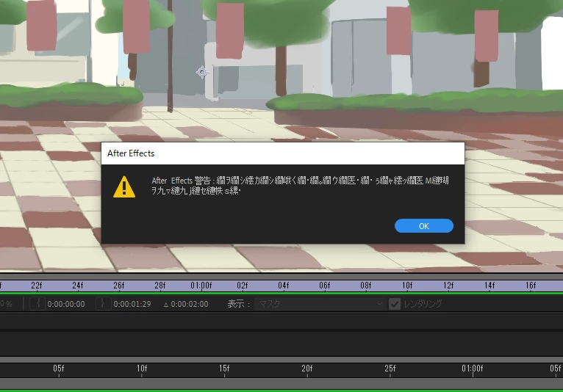
Task: Select the anchor point crosshair in the viewer
Action: coord(202,72)
